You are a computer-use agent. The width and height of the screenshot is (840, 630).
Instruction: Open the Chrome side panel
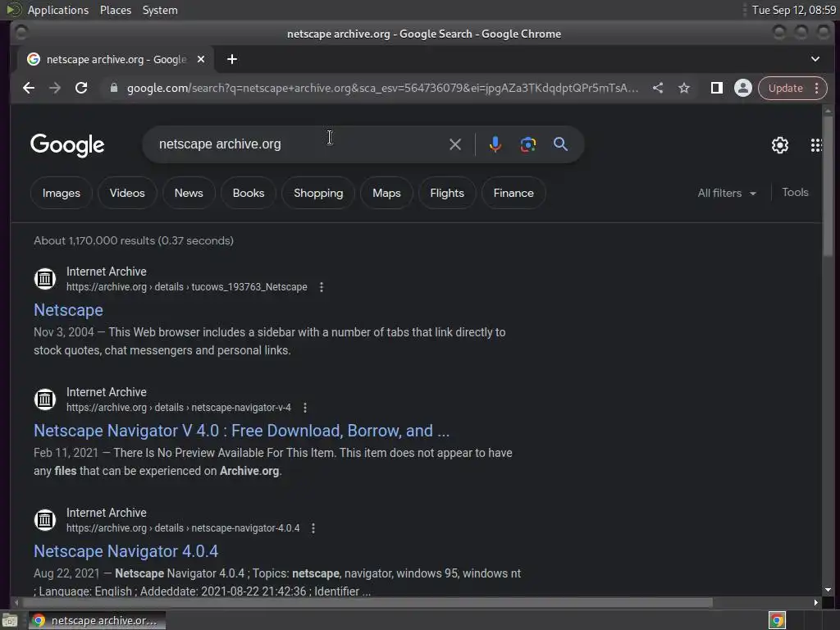(x=717, y=88)
